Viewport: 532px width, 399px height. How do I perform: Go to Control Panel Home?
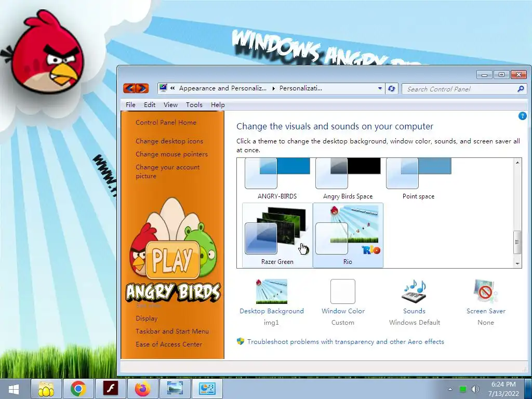166,123
